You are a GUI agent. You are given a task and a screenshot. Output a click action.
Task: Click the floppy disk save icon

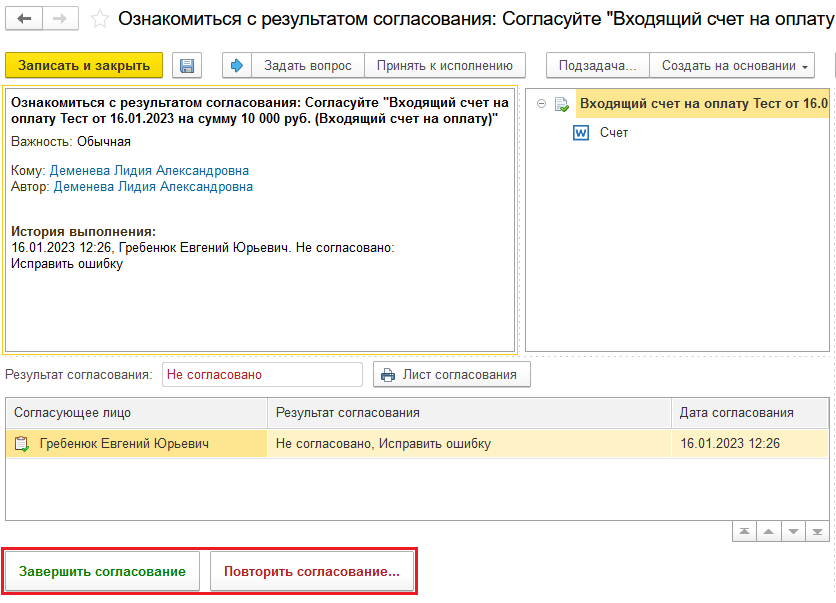tap(186, 66)
